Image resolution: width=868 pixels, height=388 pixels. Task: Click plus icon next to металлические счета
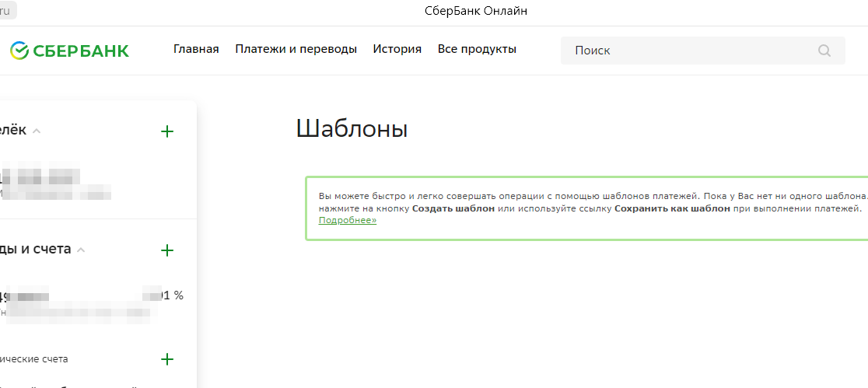click(166, 359)
